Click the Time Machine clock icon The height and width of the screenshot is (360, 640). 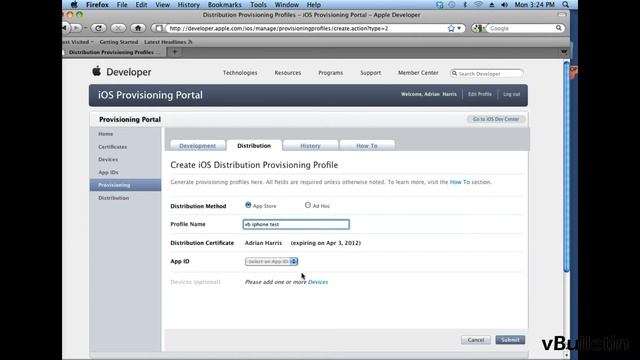click(x=452, y=4)
